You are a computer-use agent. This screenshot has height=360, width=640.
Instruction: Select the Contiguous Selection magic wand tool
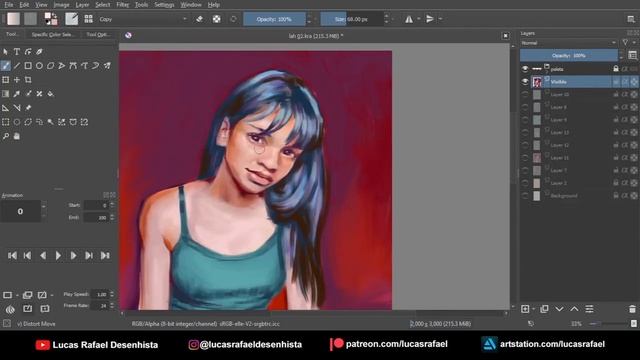coord(50,122)
